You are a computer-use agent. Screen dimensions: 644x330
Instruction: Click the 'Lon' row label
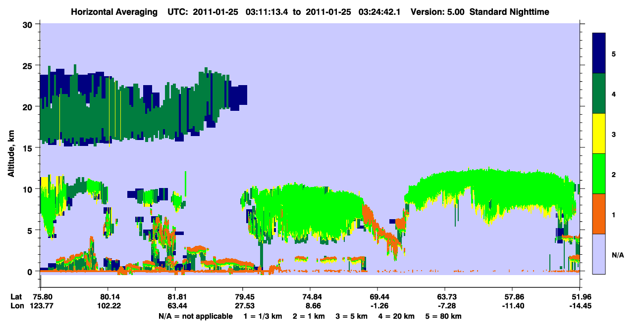click(x=16, y=306)
